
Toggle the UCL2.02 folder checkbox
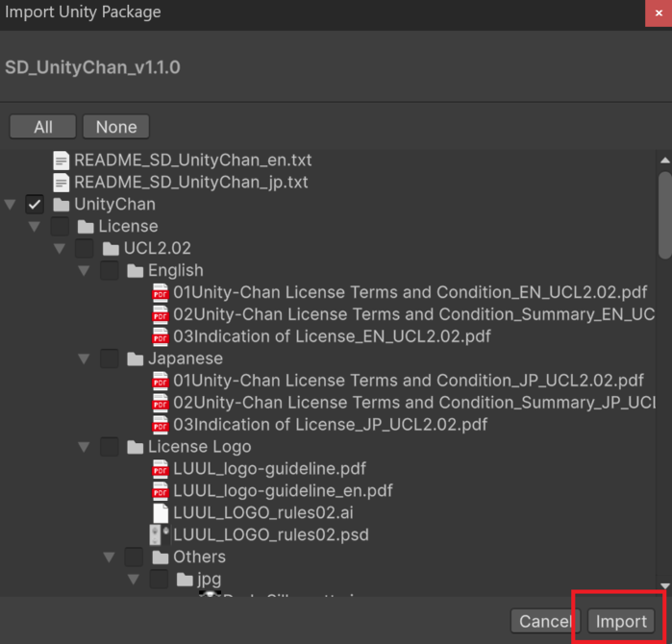85,248
